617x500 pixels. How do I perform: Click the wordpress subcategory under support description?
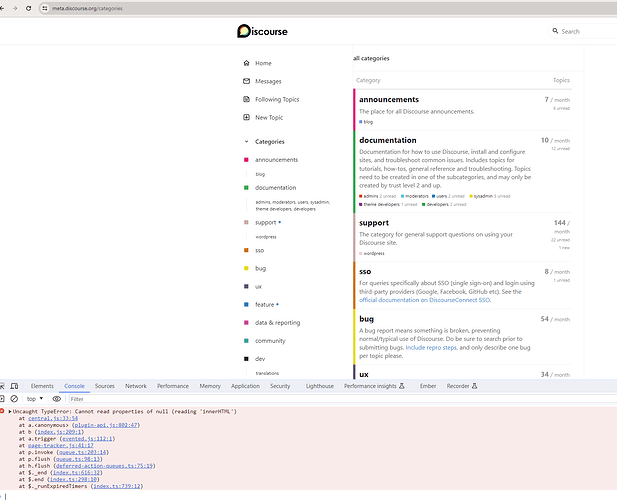pyautogui.click(x=372, y=253)
